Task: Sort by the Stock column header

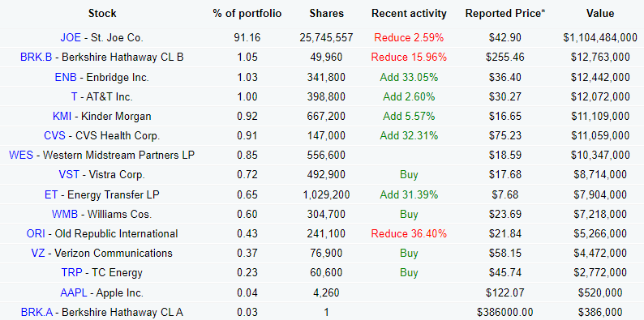Action: tap(102, 14)
